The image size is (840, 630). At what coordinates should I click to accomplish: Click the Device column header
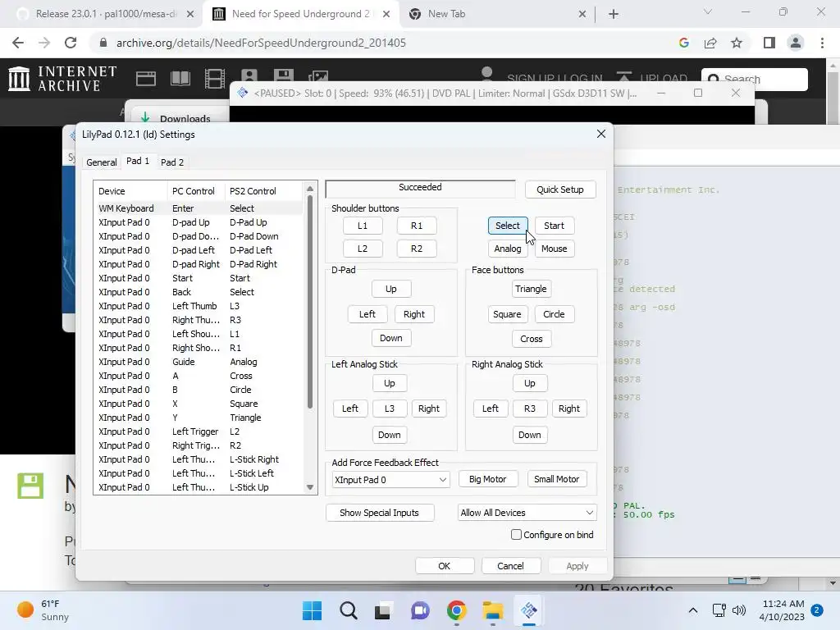point(130,191)
